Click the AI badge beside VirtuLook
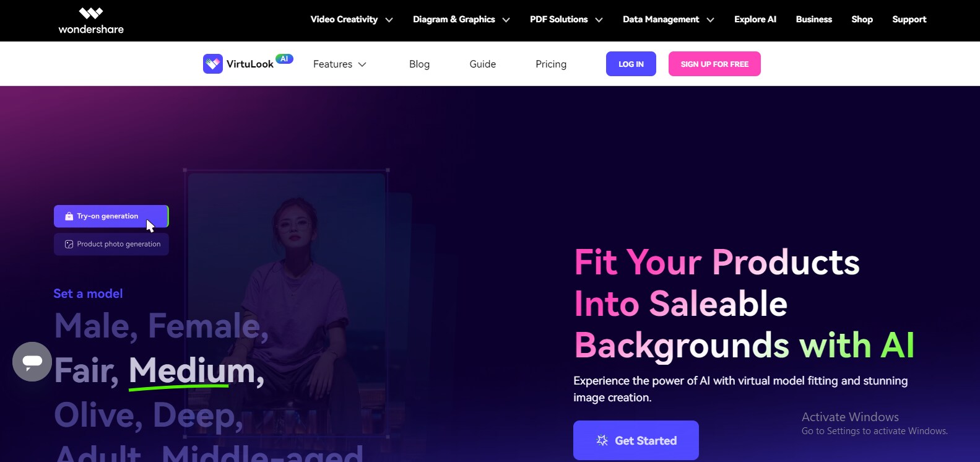980x462 pixels. click(284, 59)
